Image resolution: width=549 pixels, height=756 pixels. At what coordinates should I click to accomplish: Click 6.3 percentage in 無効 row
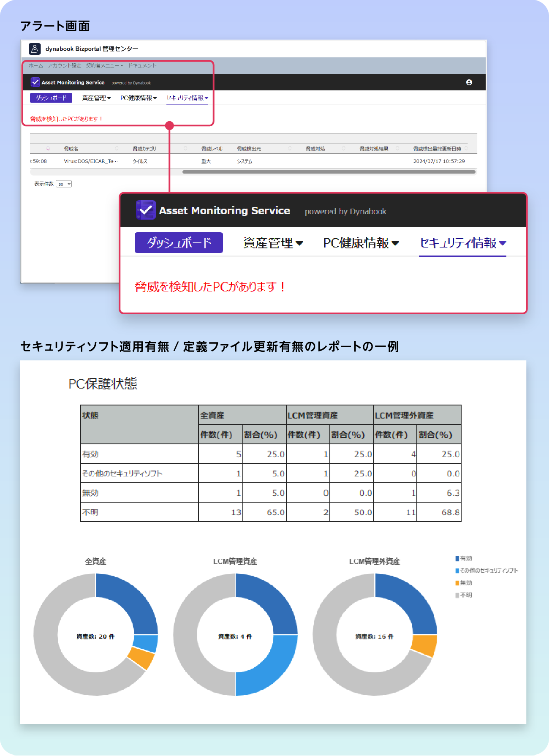[x=453, y=493]
